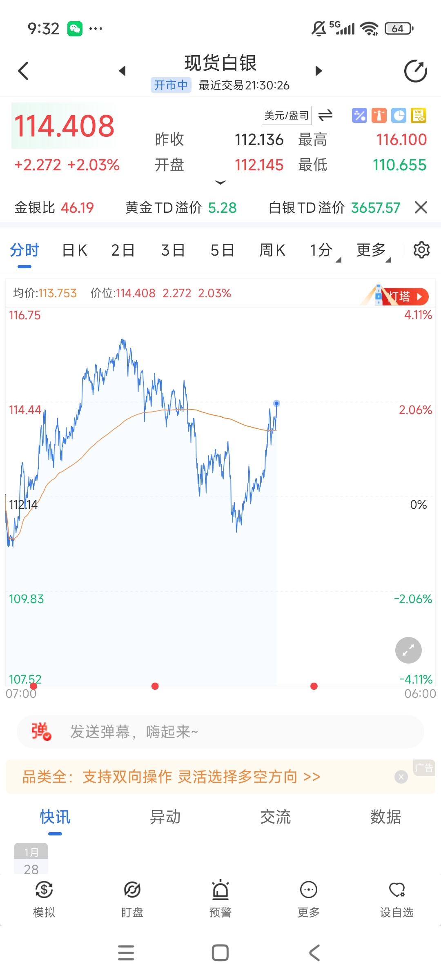
Task: Switch to the next instrument arrow
Action: click(319, 71)
